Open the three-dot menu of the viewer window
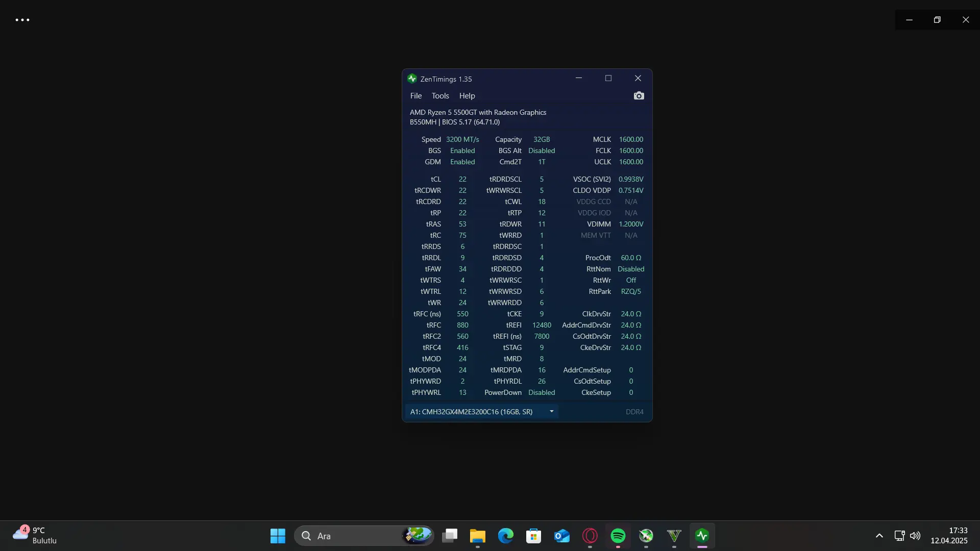This screenshot has width=980, height=551. click(x=22, y=20)
